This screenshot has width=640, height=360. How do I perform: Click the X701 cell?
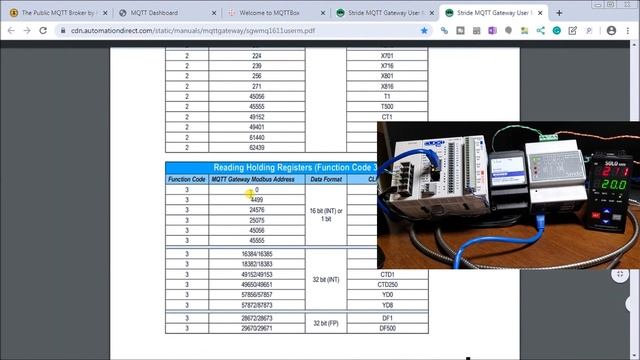pyautogui.click(x=387, y=56)
